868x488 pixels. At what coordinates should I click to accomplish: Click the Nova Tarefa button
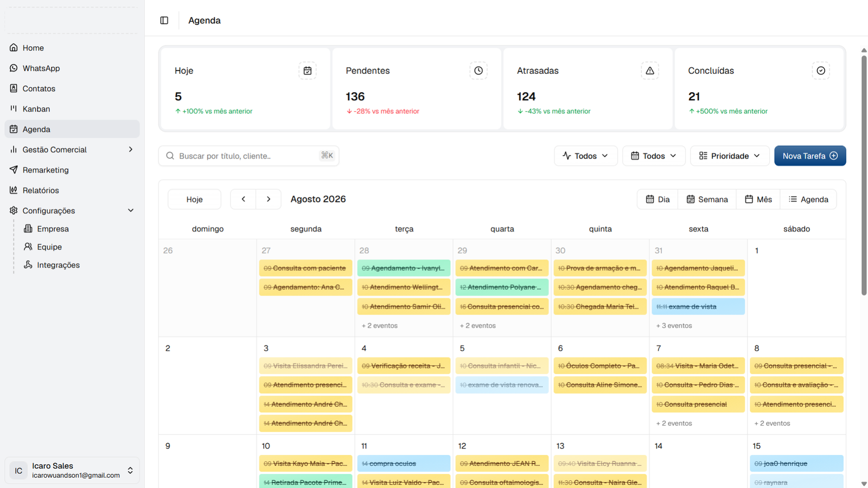click(x=810, y=156)
